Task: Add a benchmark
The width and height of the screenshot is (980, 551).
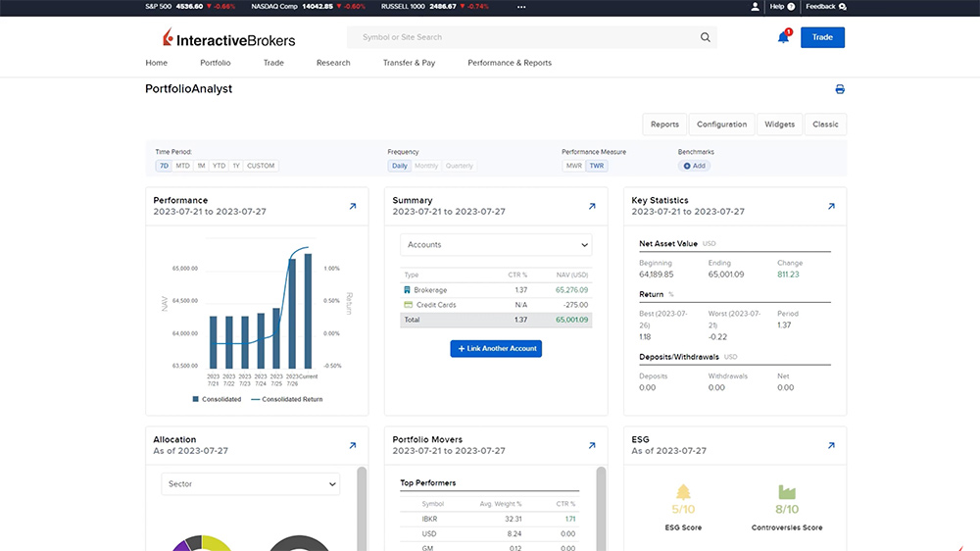Action: (x=695, y=166)
